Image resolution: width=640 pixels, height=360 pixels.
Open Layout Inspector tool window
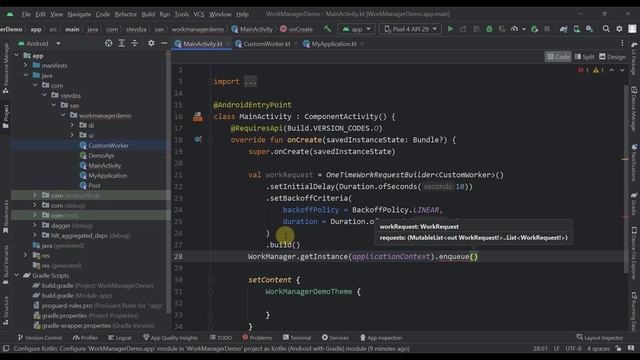point(600,338)
